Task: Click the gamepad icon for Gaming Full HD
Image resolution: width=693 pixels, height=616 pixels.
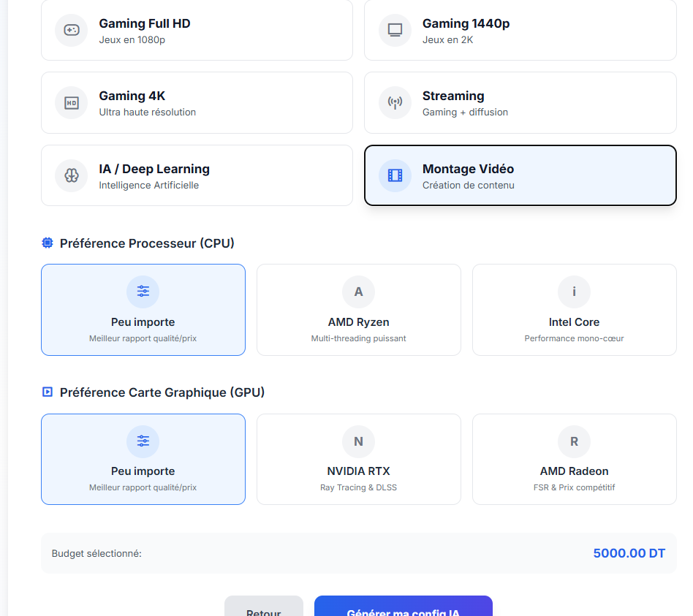Action: point(71,30)
